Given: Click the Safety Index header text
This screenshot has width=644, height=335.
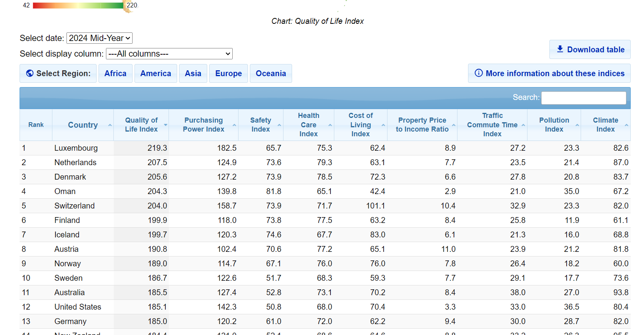Looking at the screenshot, I should 260,125.
